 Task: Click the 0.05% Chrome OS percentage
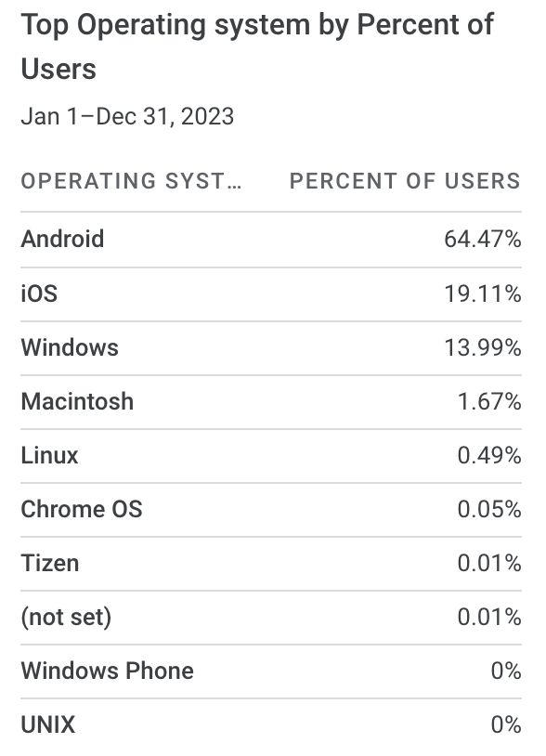pyautogui.click(x=489, y=510)
